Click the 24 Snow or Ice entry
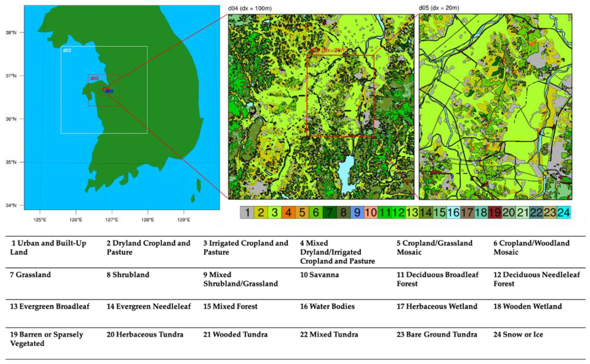Viewport: 590px width, 364px height. pyautogui.click(x=518, y=335)
